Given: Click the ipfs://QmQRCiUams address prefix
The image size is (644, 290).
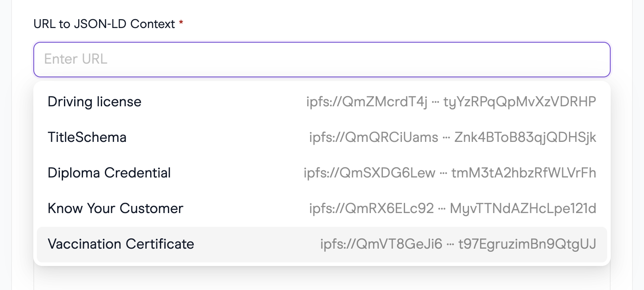Looking at the screenshot, I should click(374, 137).
